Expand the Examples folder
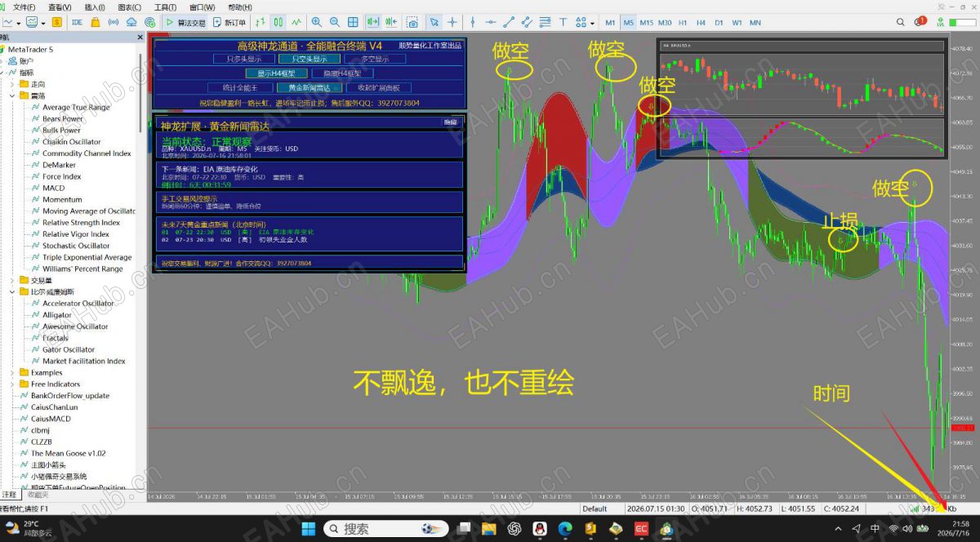Screen dimensions: 980x542 coord(12,372)
